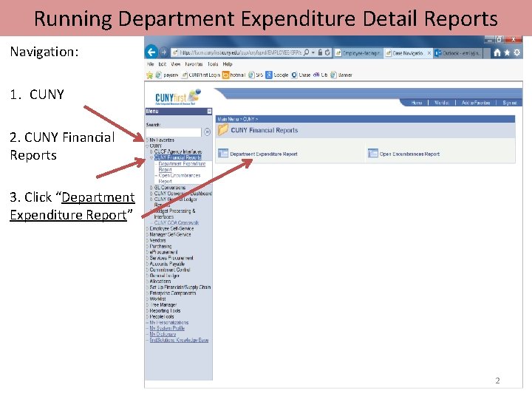
Task: Click the browser Back arrow button
Action: pyautogui.click(x=151, y=52)
